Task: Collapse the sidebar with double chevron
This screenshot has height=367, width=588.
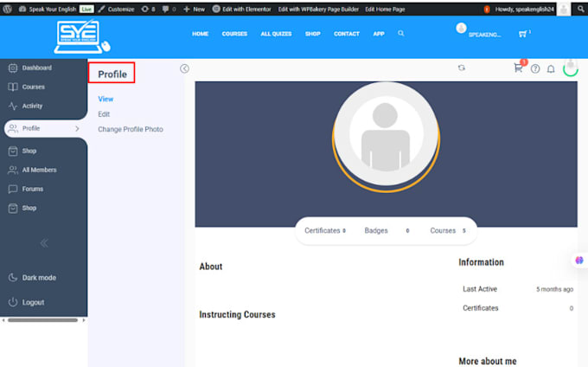Action: [44, 243]
